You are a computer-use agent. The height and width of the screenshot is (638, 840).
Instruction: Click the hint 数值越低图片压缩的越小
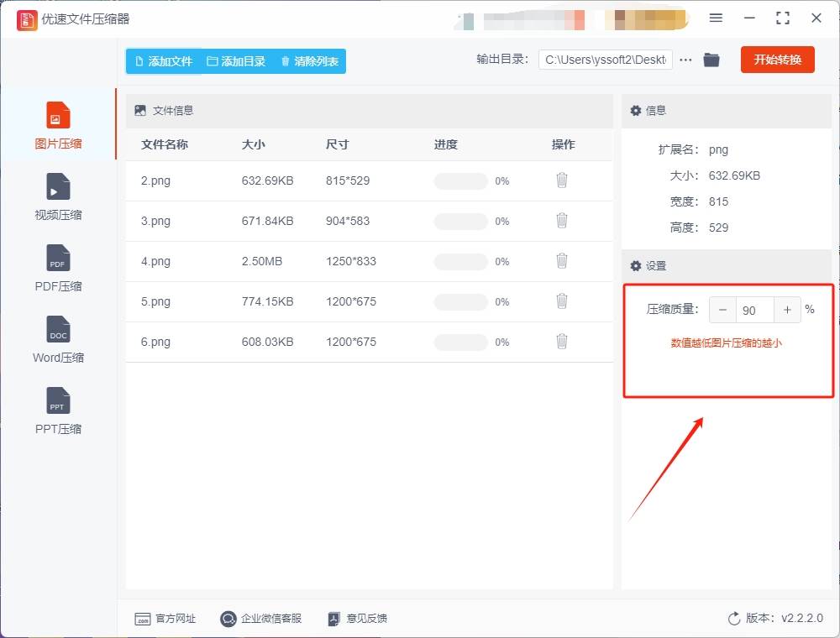click(726, 343)
